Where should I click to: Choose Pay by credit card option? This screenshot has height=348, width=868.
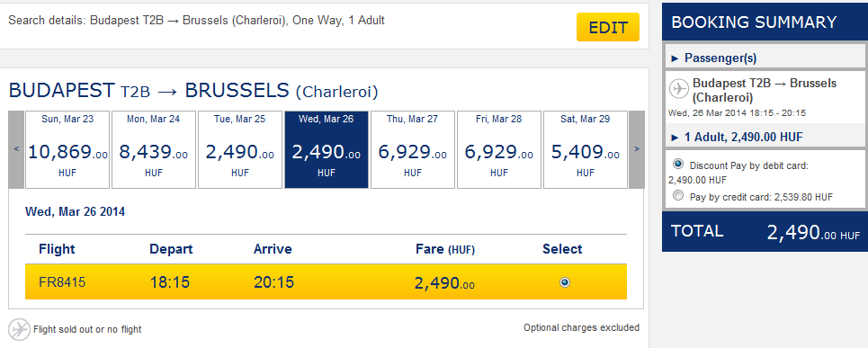[678, 195]
